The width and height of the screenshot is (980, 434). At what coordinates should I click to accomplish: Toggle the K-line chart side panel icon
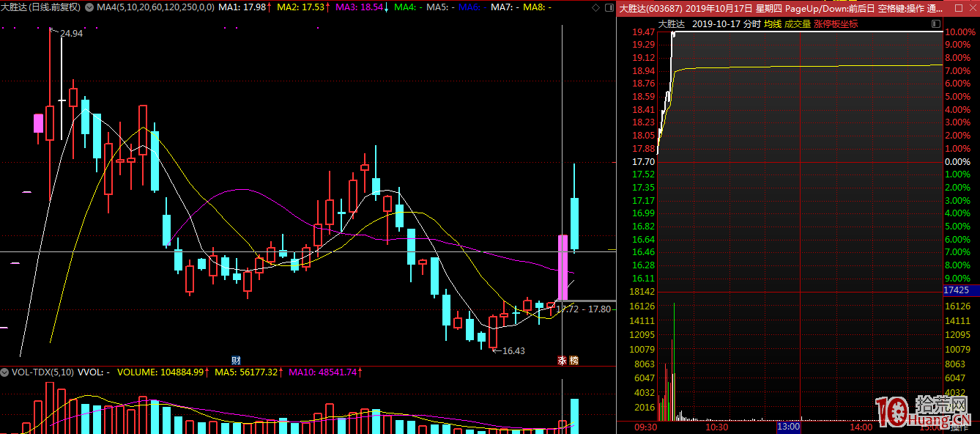(x=609, y=7)
